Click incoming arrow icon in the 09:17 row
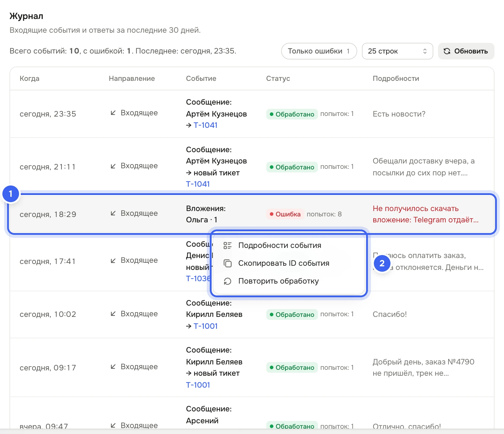 pyautogui.click(x=113, y=367)
